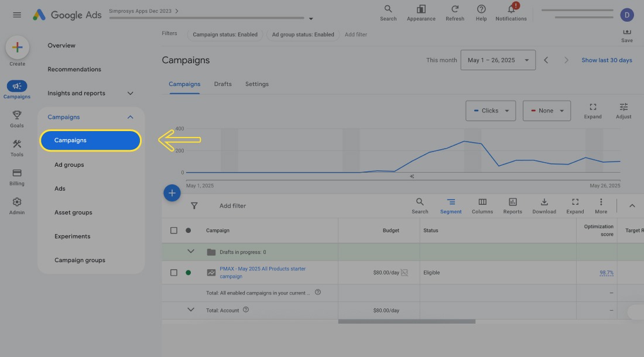Adjust chart settings
Screen dimensions: 644x357
(624, 111)
